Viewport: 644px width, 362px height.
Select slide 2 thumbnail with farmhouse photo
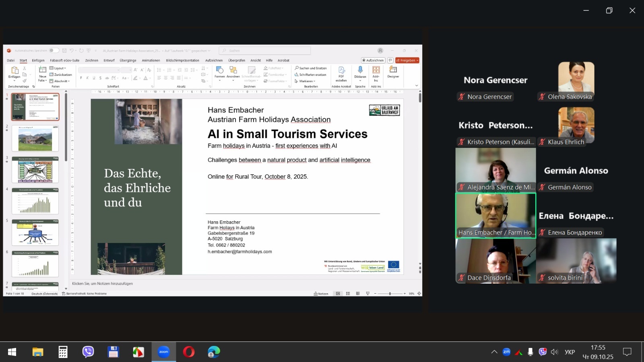point(35,138)
